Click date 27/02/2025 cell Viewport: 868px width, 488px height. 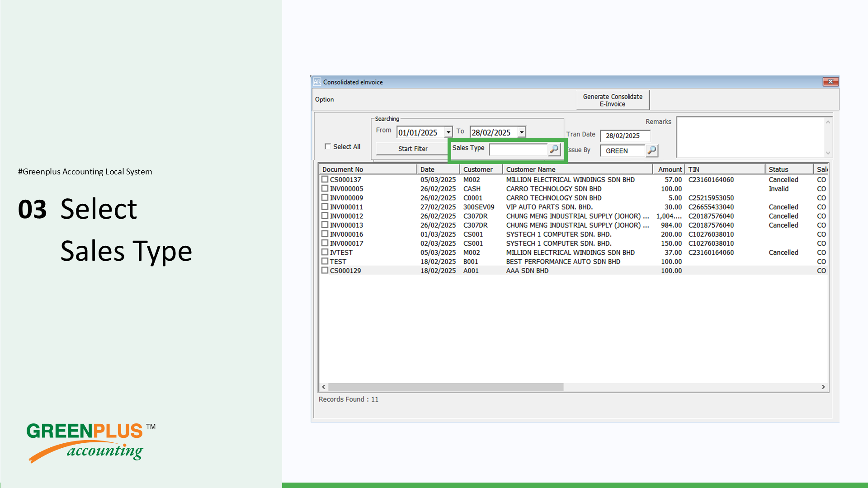click(438, 207)
